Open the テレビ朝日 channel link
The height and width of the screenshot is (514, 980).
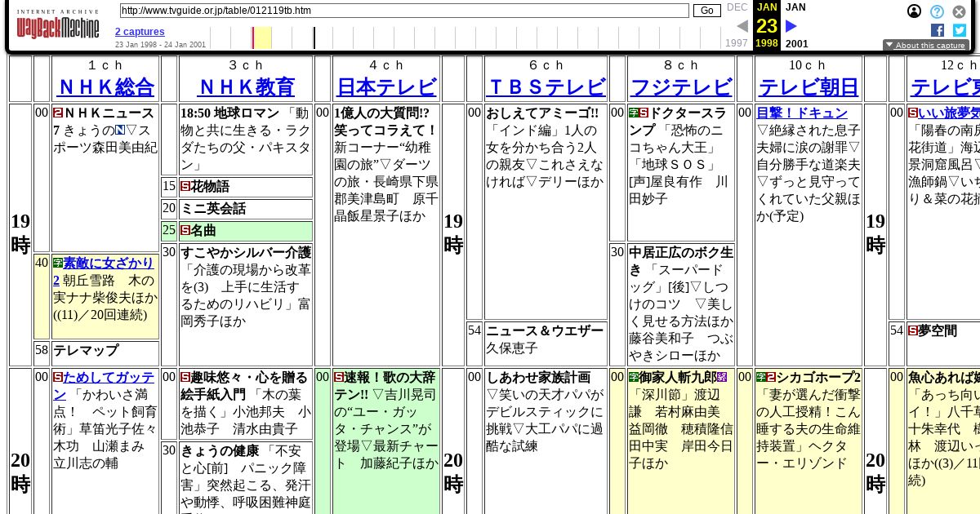808,86
